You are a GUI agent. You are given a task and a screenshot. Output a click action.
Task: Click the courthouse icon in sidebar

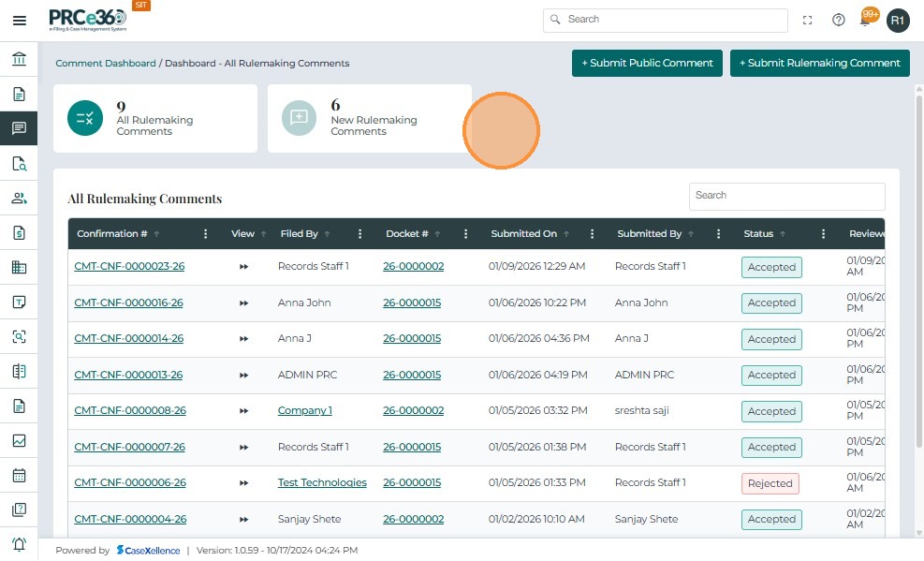click(19, 60)
